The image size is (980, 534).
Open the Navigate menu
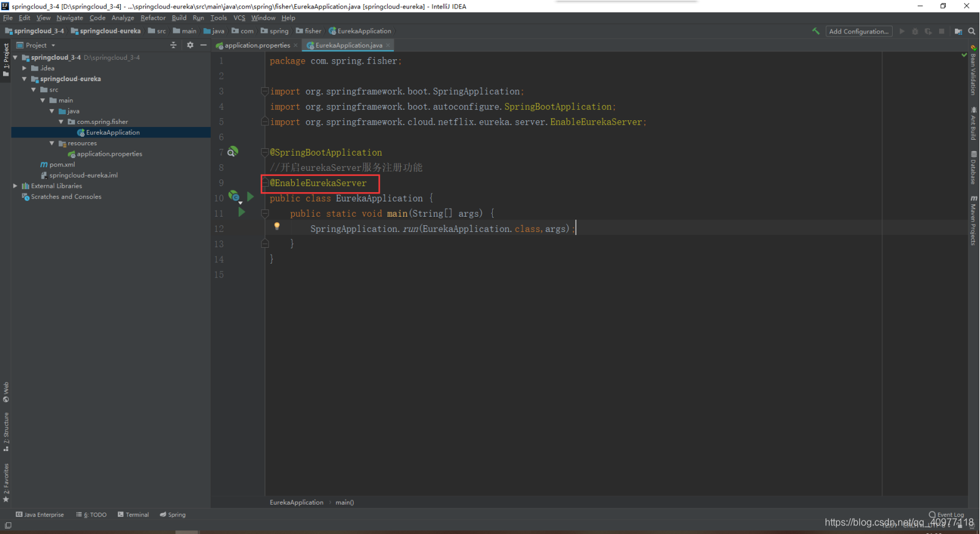pyautogui.click(x=70, y=18)
